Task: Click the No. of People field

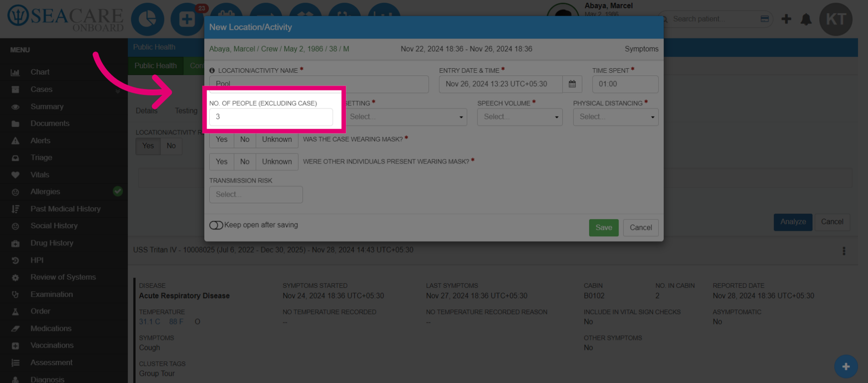Action: click(271, 117)
